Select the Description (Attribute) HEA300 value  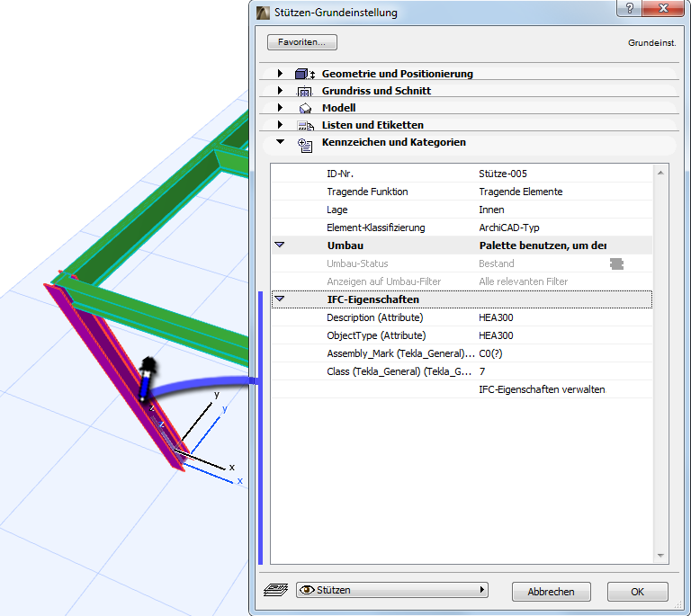(x=496, y=317)
